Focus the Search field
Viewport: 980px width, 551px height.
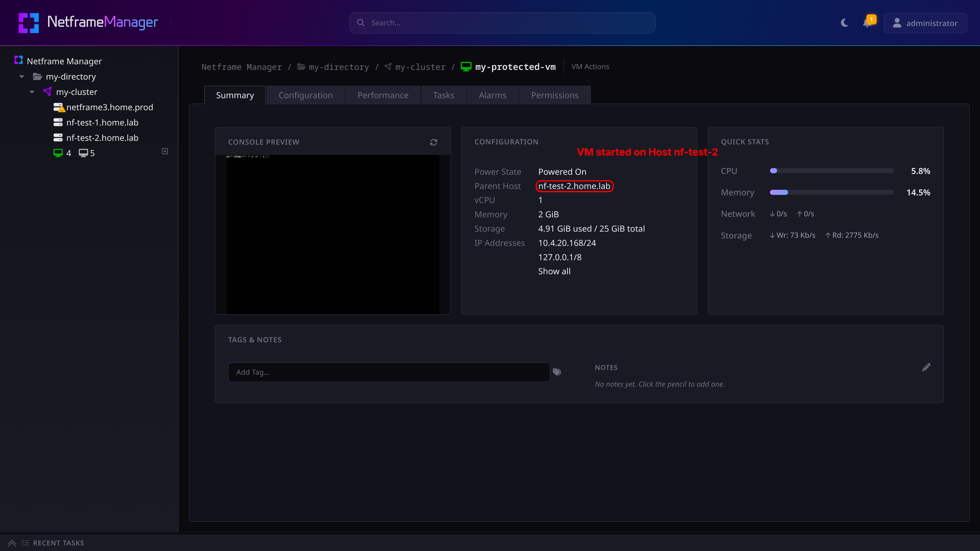[x=502, y=23]
